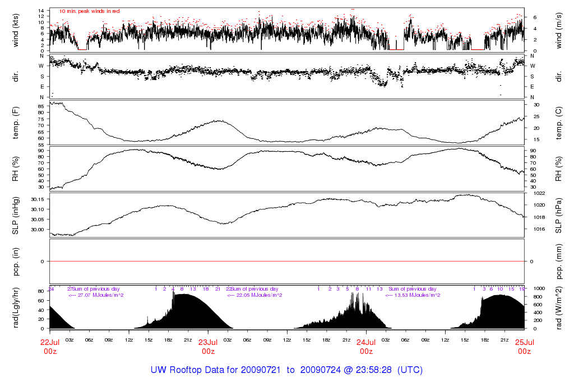Click the '1018' hPa tick value

pos(540,218)
